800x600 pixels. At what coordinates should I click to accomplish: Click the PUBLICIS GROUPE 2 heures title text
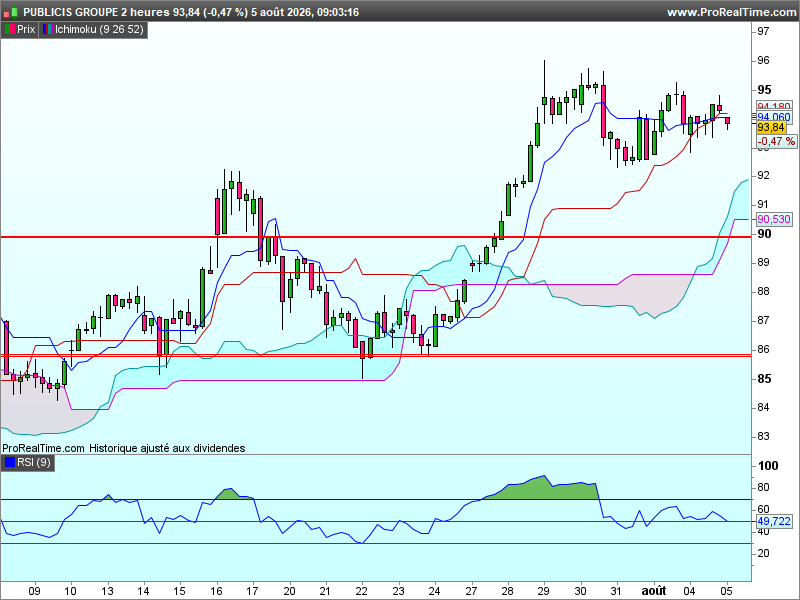(96, 12)
